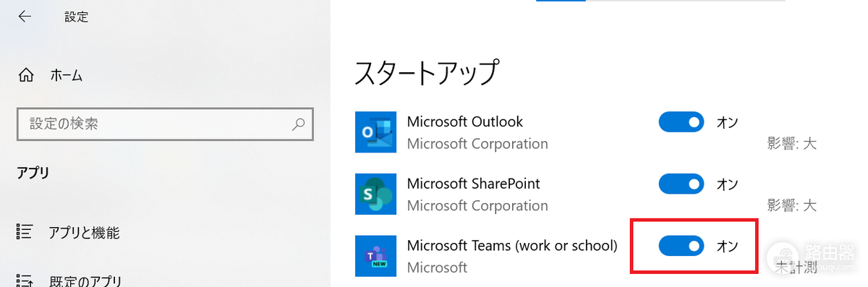Image resolution: width=868 pixels, height=287 pixels.
Task: Focus the 設定の検索 search box
Action: (x=165, y=124)
